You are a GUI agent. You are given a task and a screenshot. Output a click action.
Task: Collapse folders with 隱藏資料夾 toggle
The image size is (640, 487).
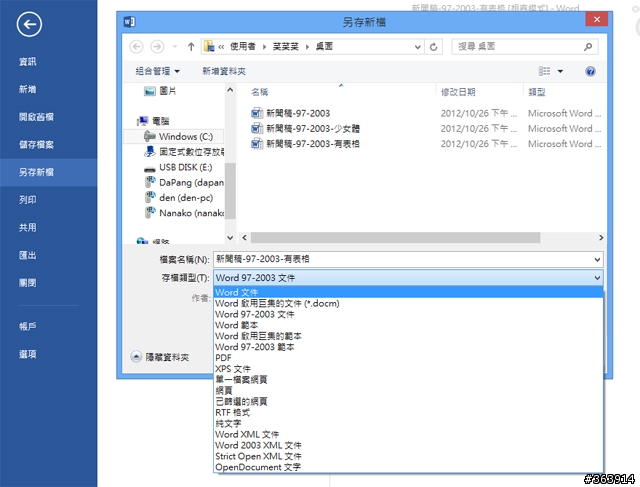[160, 357]
